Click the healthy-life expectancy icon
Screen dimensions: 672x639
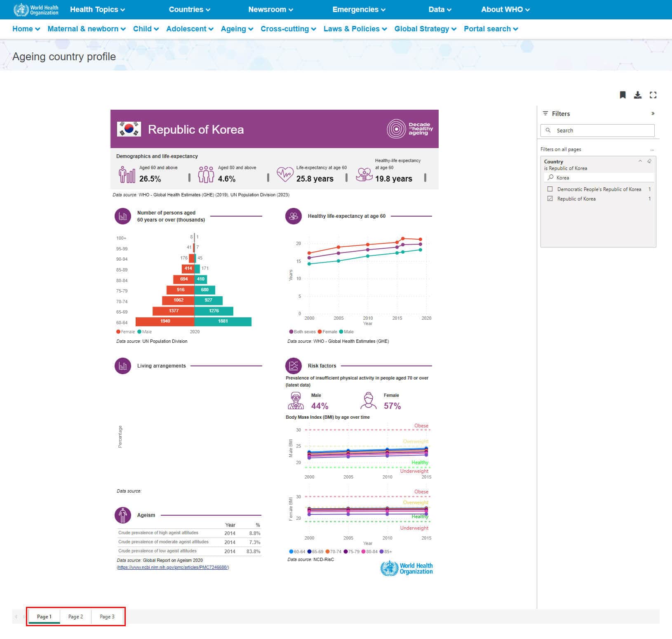click(364, 174)
